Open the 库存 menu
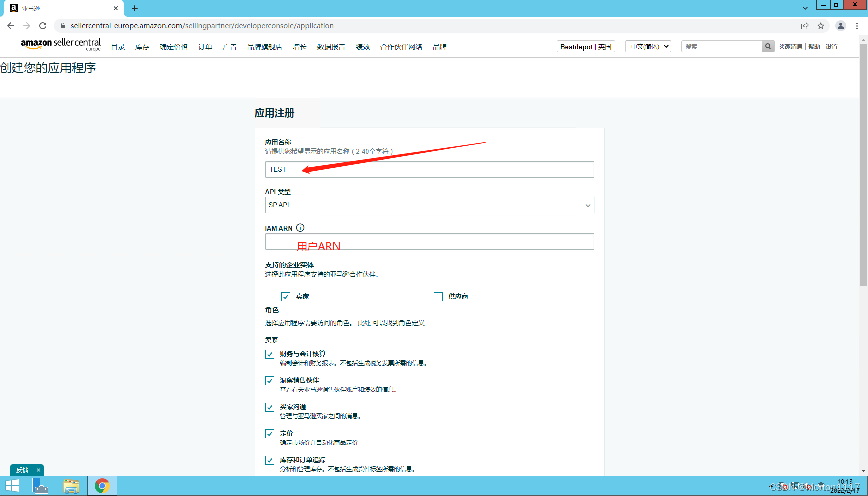The image size is (868, 496). [x=142, y=47]
